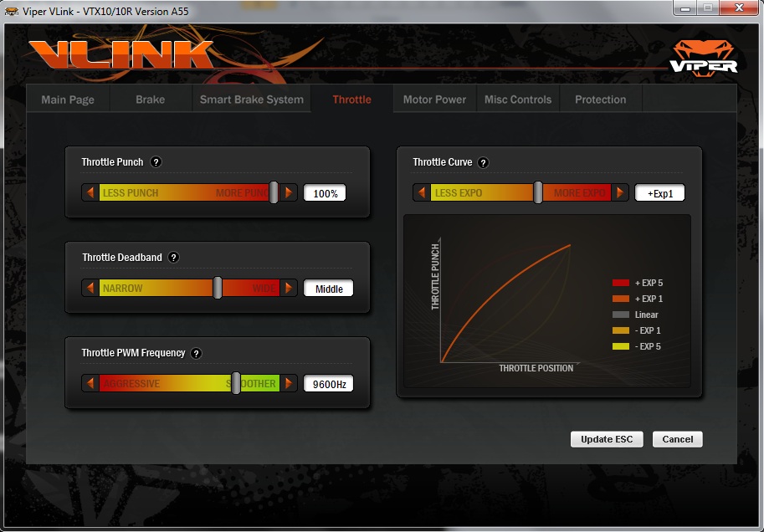Switch to the Main Page tab
This screenshot has height=532, width=764.
[x=68, y=100]
